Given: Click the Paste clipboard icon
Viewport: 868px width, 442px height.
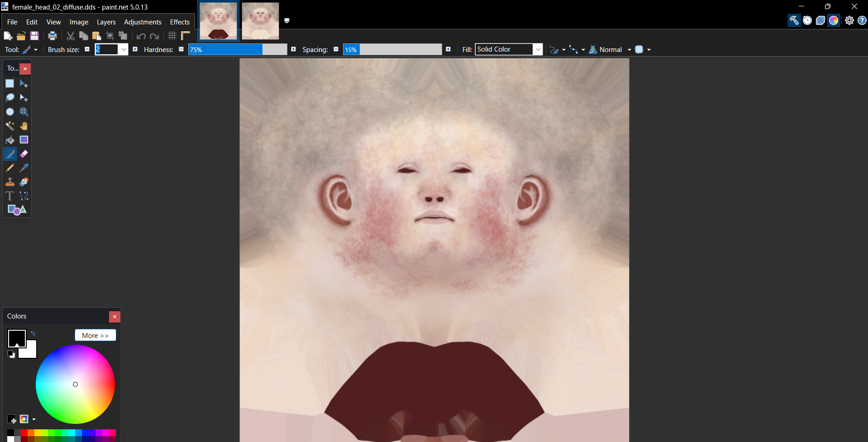Looking at the screenshot, I should pyautogui.click(x=96, y=36).
